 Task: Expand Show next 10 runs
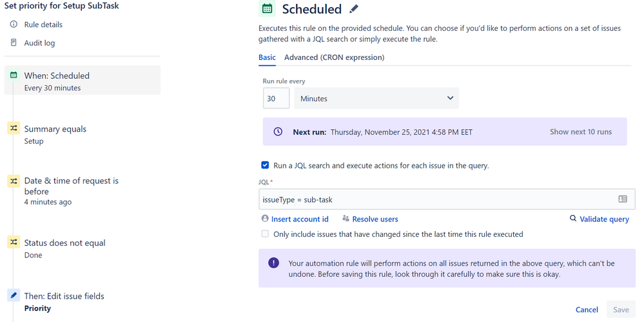tap(581, 132)
